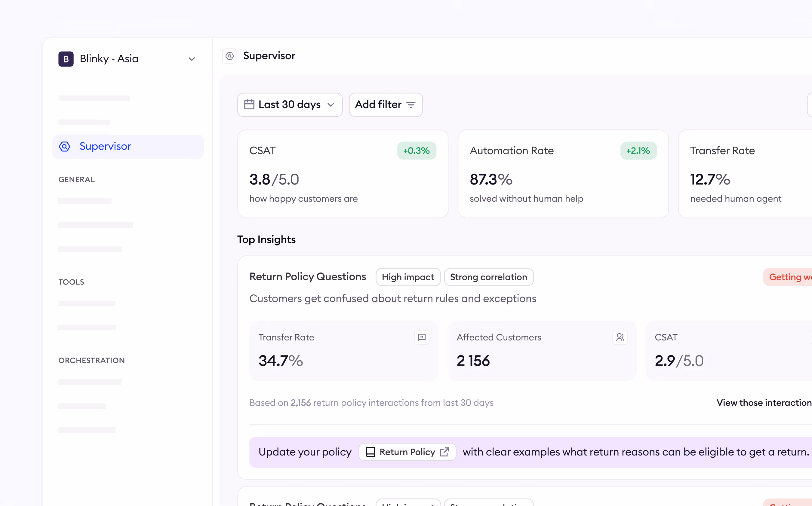Viewport: 812px width, 506px height.
Task: Click the chat icon on Transfer Rate card
Action: tap(422, 337)
